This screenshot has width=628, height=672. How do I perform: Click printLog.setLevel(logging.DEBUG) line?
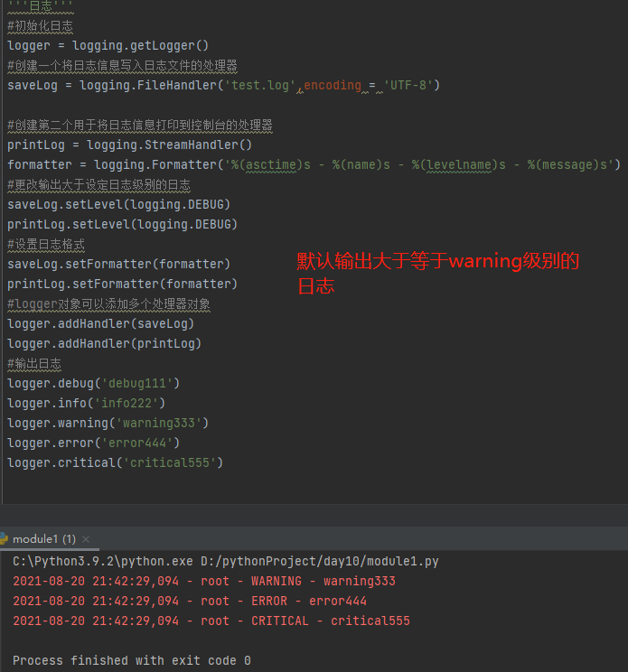click(x=123, y=224)
